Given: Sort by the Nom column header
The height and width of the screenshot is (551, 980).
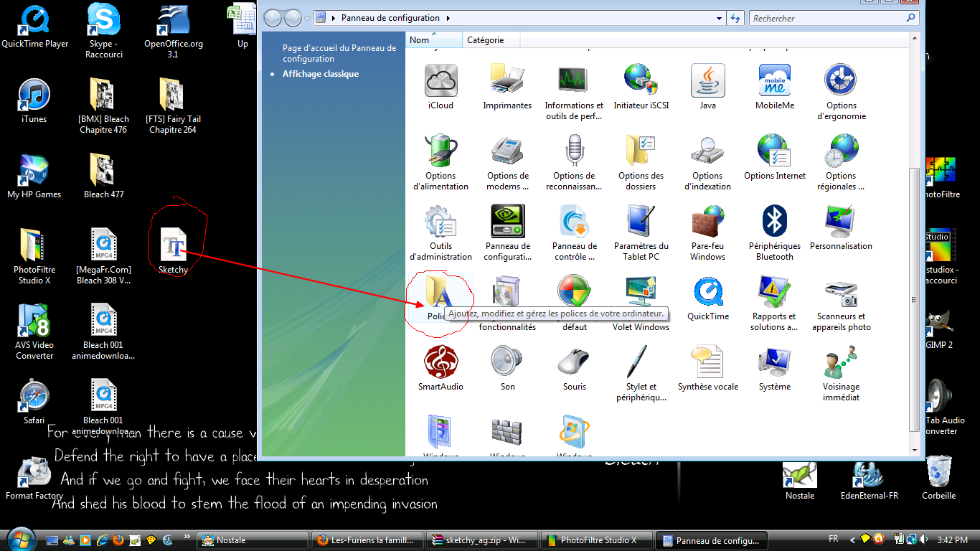Looking at the screenshot, I should (433, 40).
